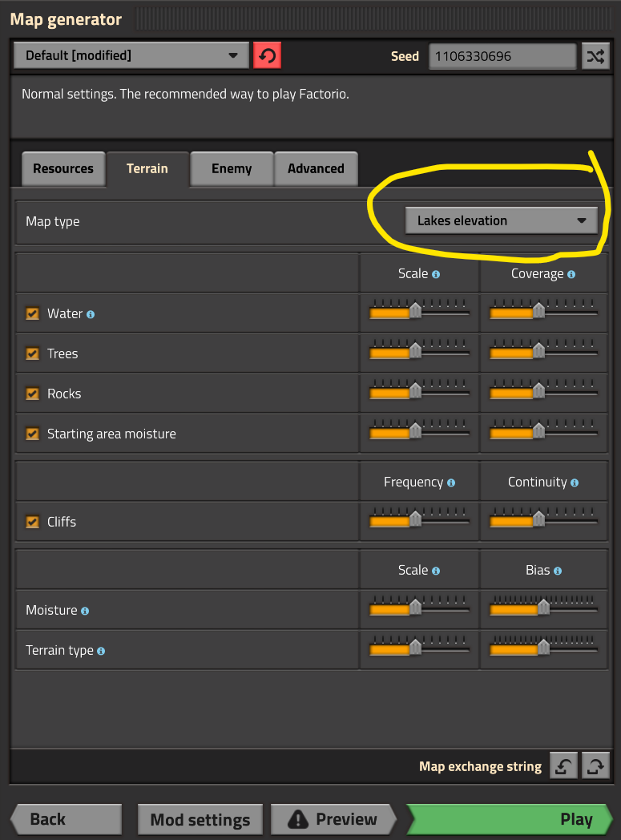Click the Seed input field
621x840 pixels.
pos(502,56)
